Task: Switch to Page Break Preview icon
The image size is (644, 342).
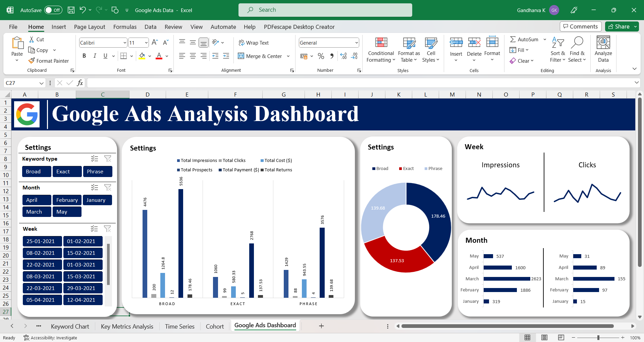Action: pyautogui.click(x=561, y=337)
